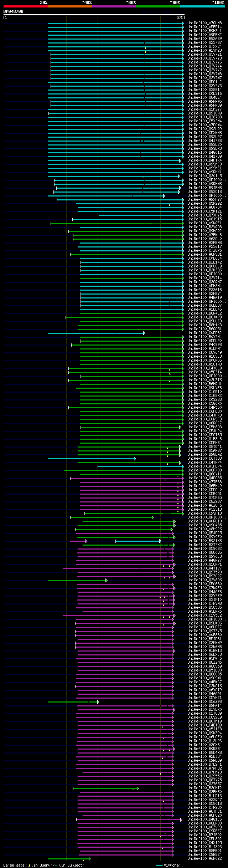Select the UniRef100_C5M803 label
Image resolution: width=228 pixels, height=868 pixels.
(x=204, y=427)
